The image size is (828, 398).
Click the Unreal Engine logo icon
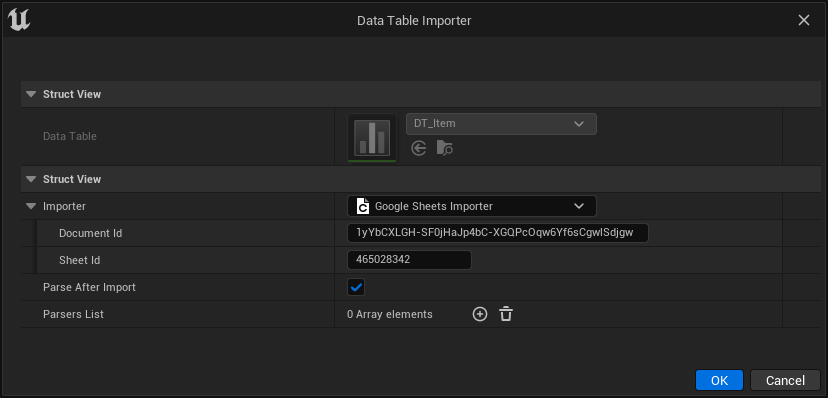tap(20, 20)
